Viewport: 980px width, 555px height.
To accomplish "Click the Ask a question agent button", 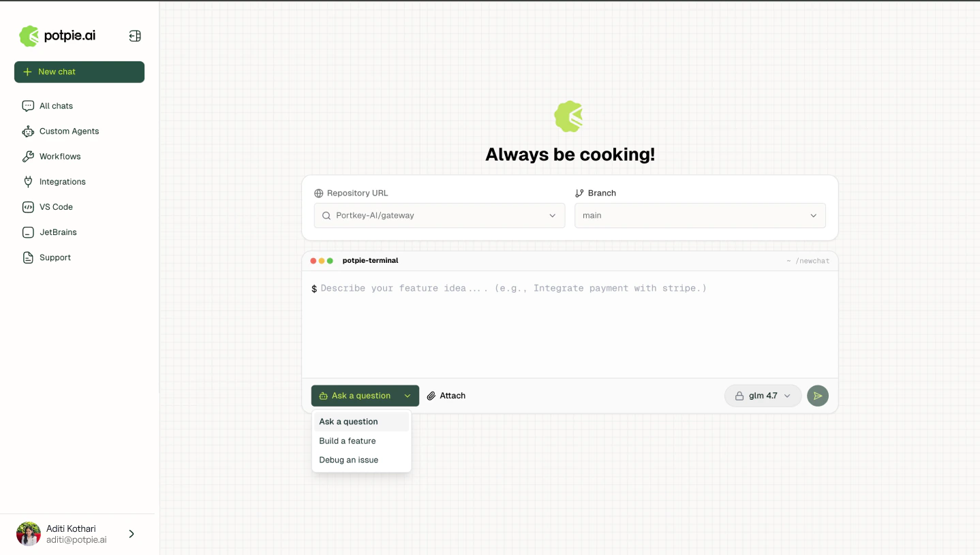I will pos(365,396).
